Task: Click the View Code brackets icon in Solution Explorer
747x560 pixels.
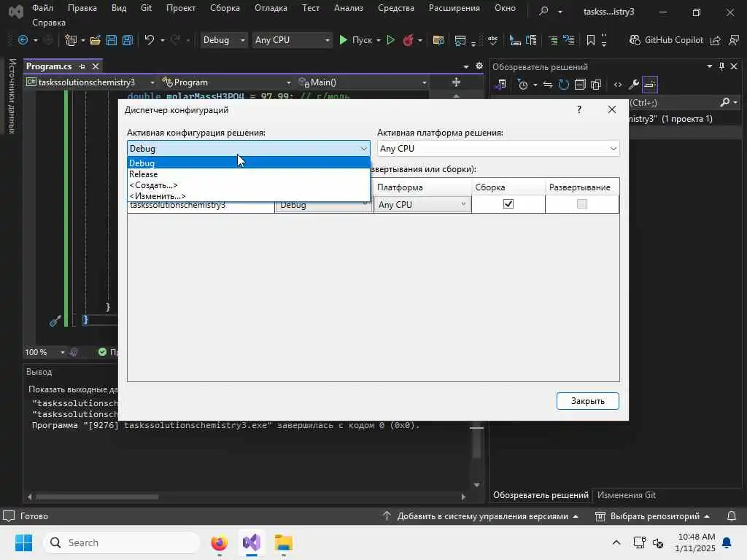Action: coord(618,85)
